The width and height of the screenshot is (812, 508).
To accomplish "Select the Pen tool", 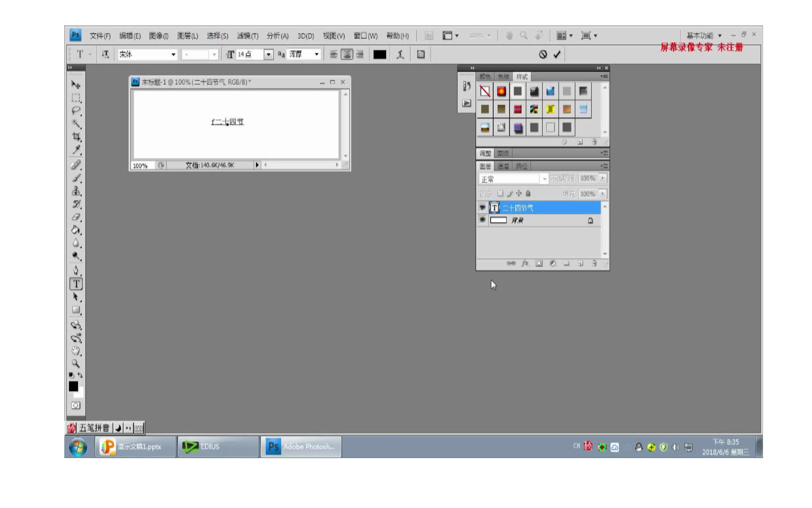I will (x=76, y=270).
